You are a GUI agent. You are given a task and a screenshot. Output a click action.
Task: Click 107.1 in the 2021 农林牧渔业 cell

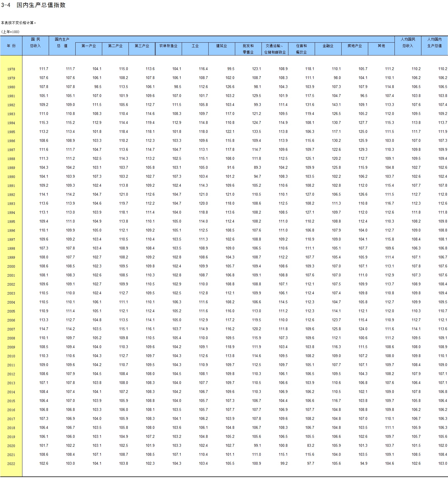tap(177, 455)
